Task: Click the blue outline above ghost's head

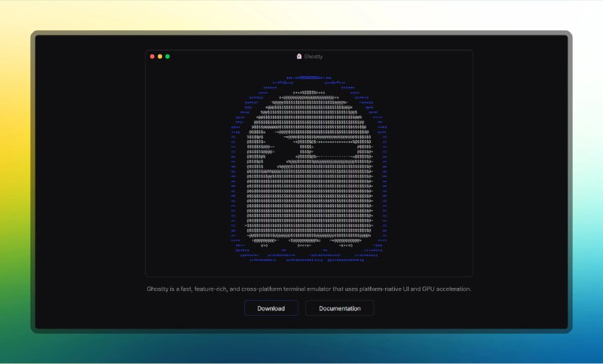Action: click(309, 78)
